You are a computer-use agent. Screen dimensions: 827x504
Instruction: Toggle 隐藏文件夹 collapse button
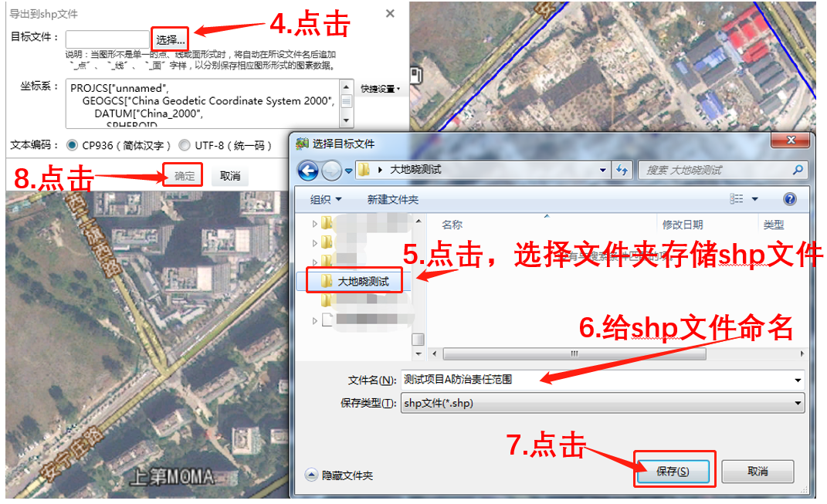point(311,475)
